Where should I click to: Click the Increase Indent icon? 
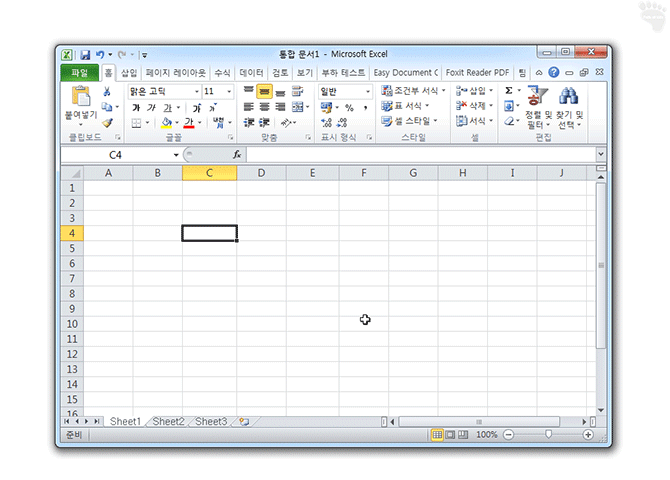point(264,123)
